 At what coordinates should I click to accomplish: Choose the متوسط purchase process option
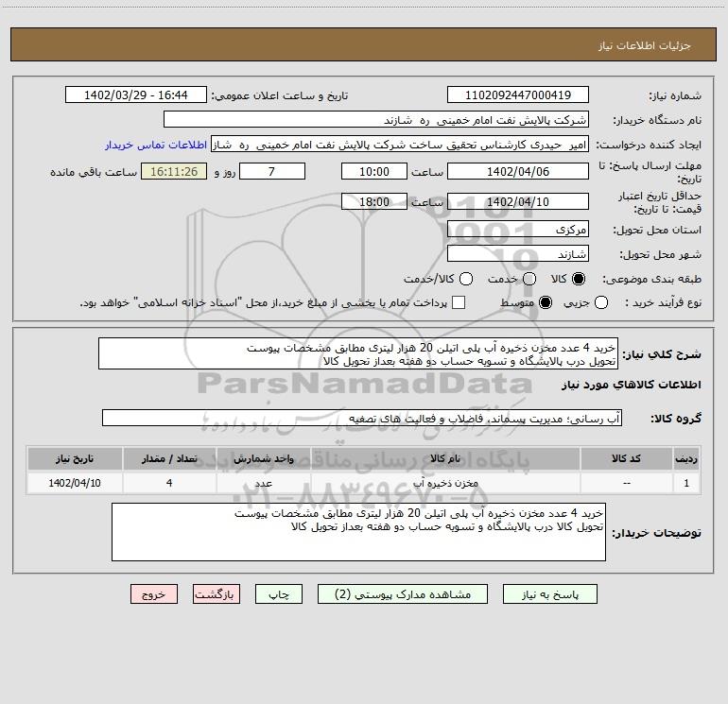(x=546, y=302)
